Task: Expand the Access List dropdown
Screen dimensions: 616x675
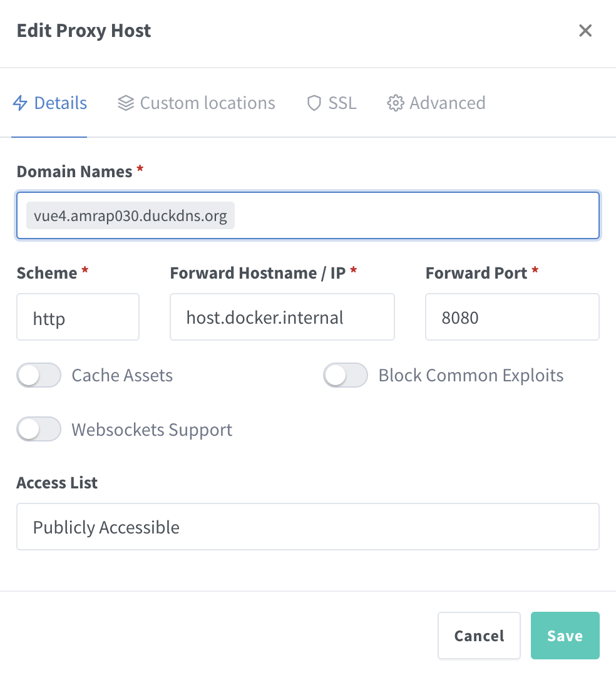Action: point(307,527)
